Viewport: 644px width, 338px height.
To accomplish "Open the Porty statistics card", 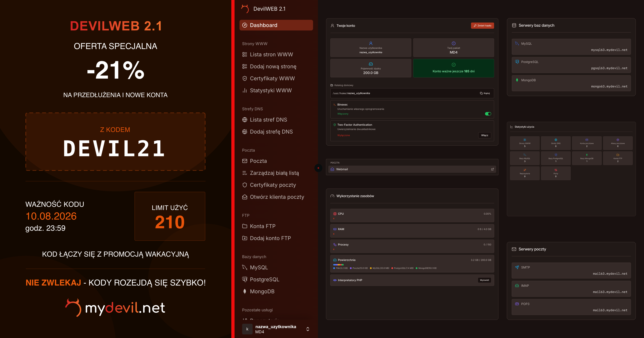I will (x=556, y=173).
